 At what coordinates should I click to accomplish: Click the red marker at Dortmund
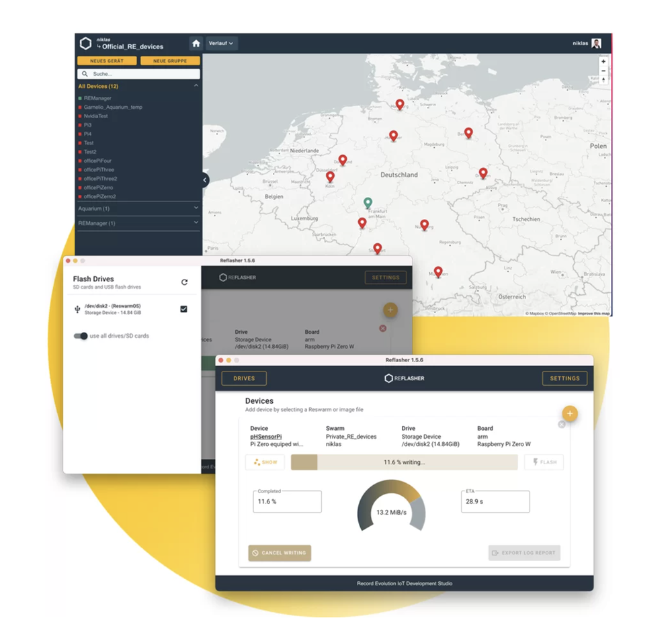343,160
